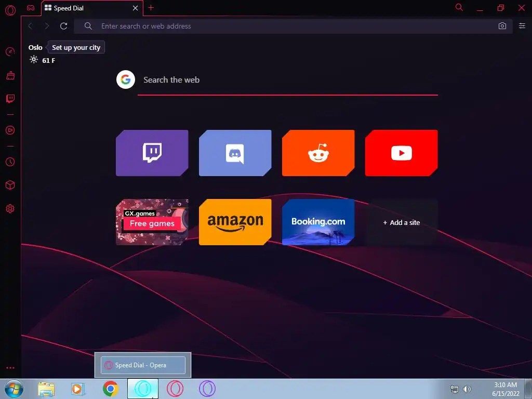Click the Back navigation arrow
Screen dimensions: 532x399
click(31, 26)
